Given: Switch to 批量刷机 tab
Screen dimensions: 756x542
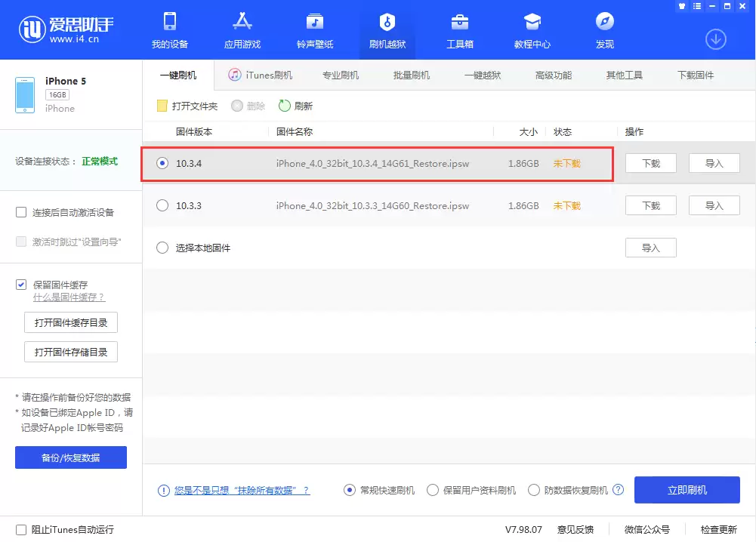Looking at the screenshot, I should pos(412,75).
